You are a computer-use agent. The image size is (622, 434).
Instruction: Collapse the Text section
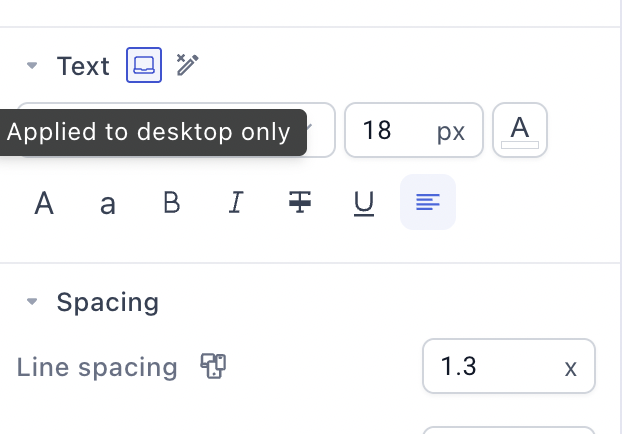[32, 65]
